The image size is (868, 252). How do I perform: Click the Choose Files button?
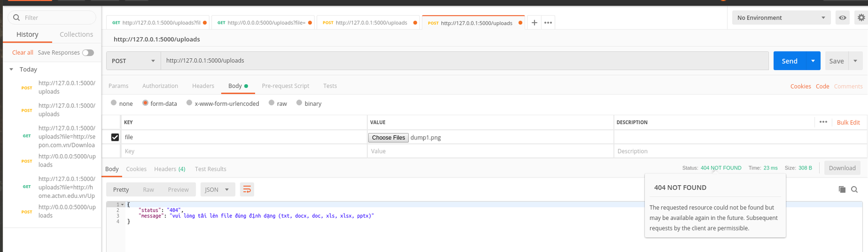(388, 137)
